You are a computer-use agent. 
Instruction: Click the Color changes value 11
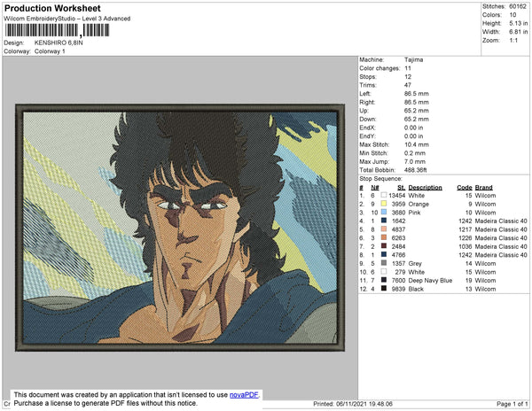tap(408, 68)
